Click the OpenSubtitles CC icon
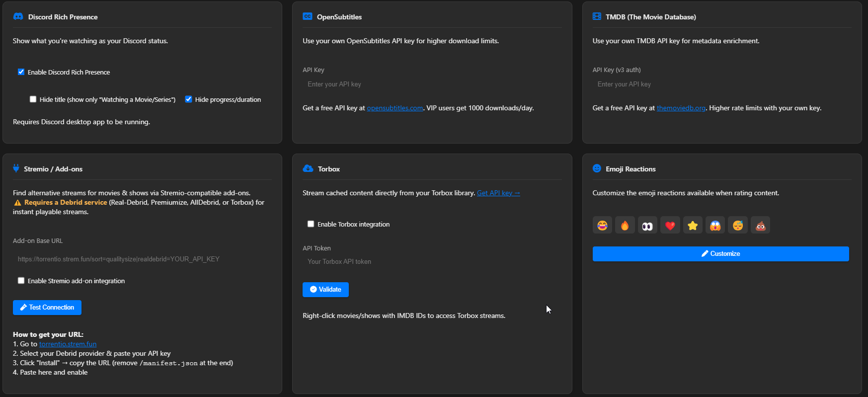868x397 pixels. pyautogui.click(x=308, y=16)
